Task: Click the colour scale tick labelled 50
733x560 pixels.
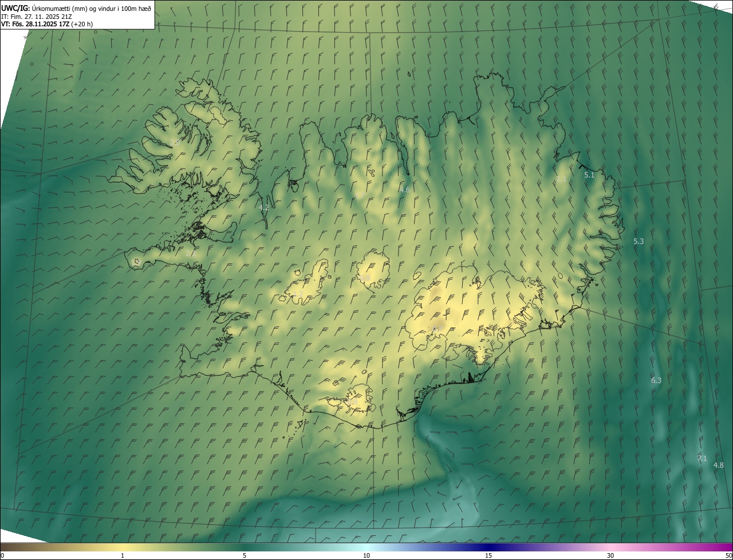Action: pos(728,555)
